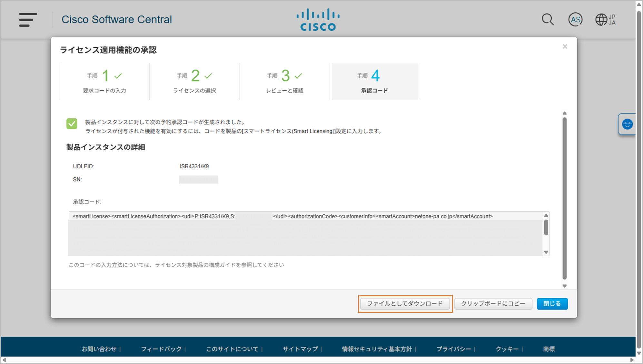
Task: Click クリップボードにコピー button
Action: pyautogui.click(x=493, y=304)
